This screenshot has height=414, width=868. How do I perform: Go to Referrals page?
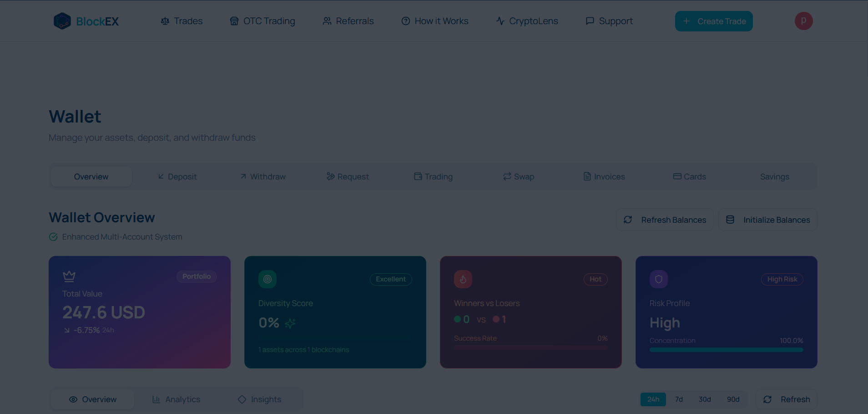pos(348,21)
